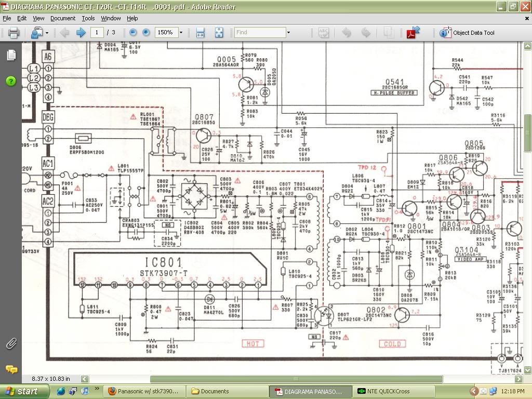Open the Window menu
Screen dimensions: 532x399
pyautogui.click(x=111, y=18)
